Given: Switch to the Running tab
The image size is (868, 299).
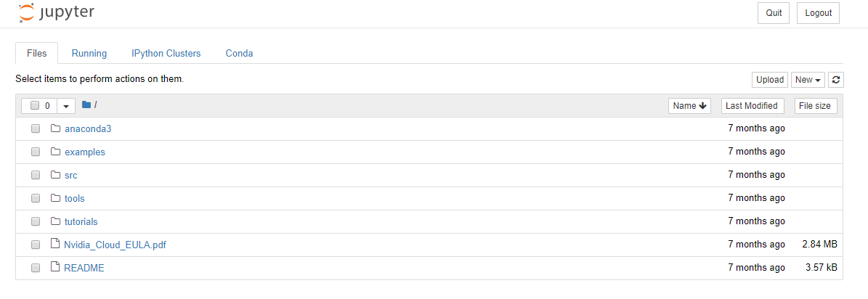Looking at the screenshot, I should click(89, 54).
